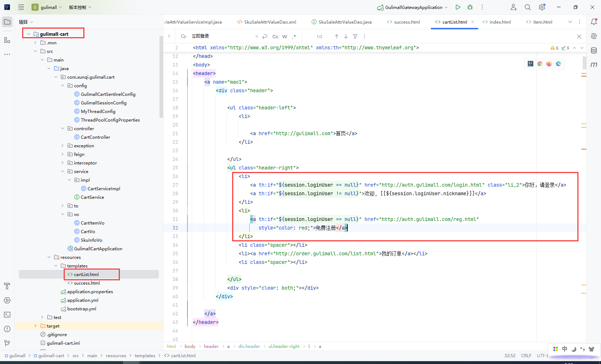Open the Build hammer tool window
The width and height of the screenshot is (601, 364).
pyautogui.click(x=7, y=286)
